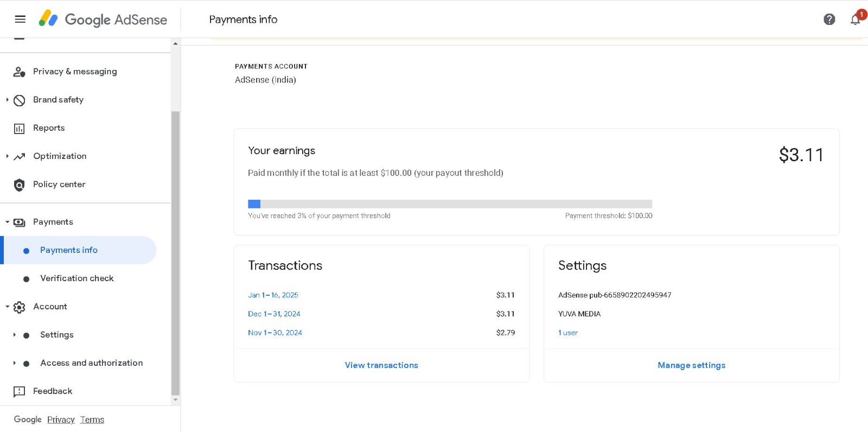Click the $2.79 transaction amount
Viewport: 868px width, 432px height.
click(505, 333)
